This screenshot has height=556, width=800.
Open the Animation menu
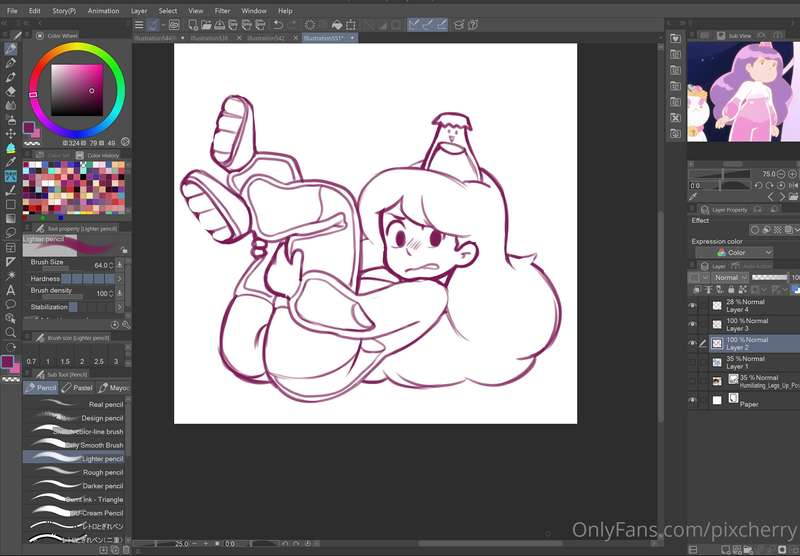tap(103, 10)
